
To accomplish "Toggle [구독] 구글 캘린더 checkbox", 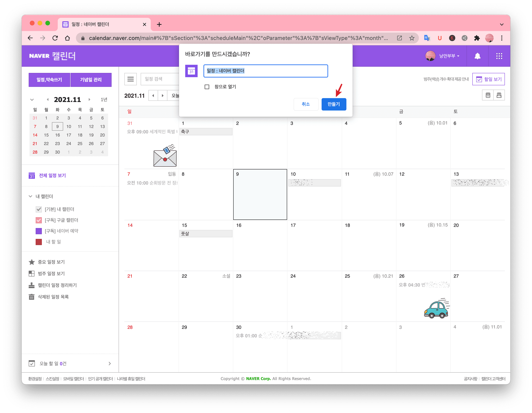I will (39, 220).
